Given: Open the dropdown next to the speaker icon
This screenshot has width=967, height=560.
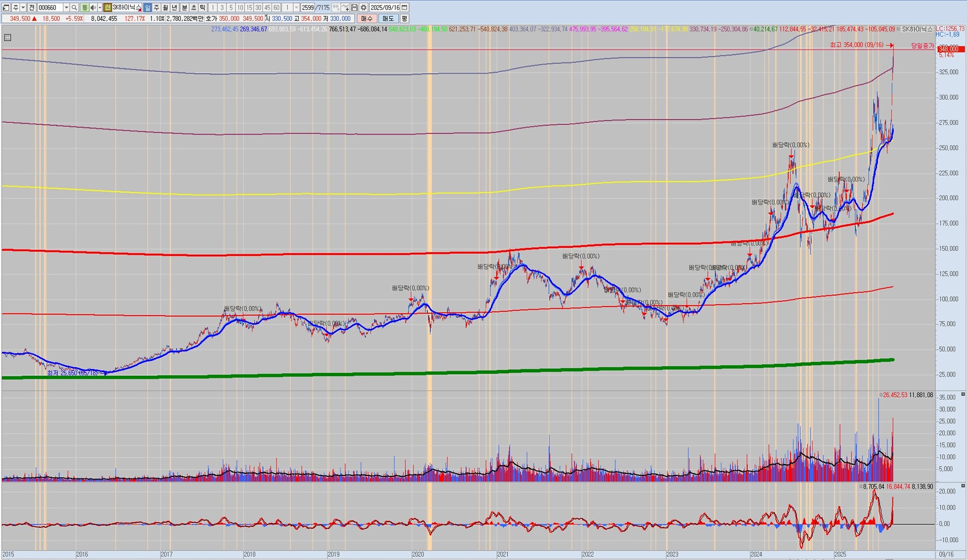Looking at the screenshot, I should (100, 8).
